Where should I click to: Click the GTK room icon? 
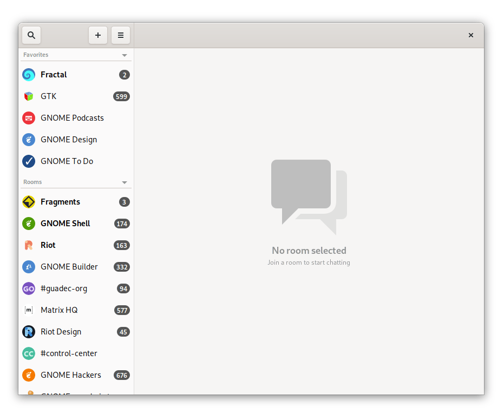28,96
